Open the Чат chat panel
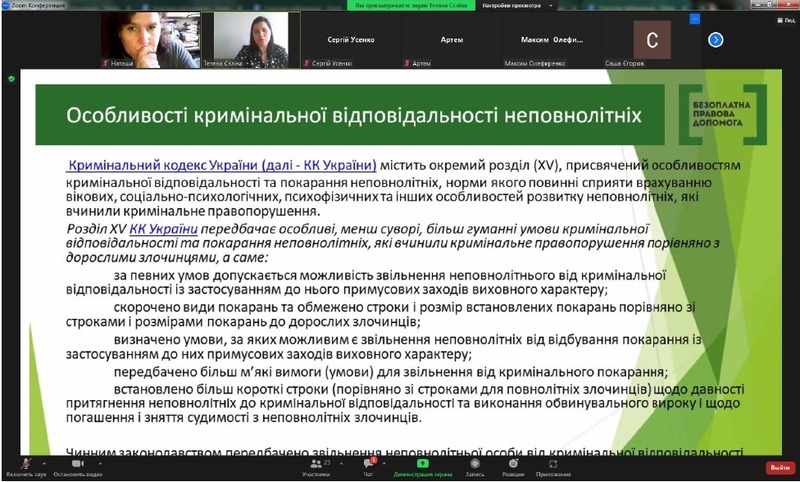800x482 pixels. pyautogui.click(x=368, y=465)
